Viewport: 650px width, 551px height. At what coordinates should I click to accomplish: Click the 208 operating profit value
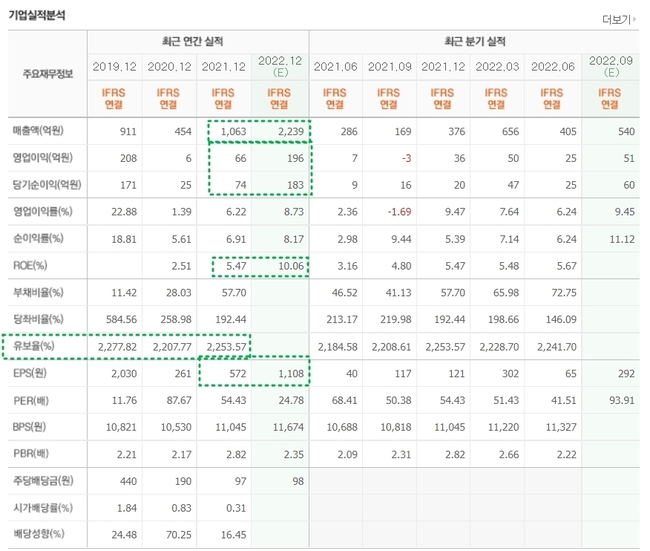click(128, 158)
